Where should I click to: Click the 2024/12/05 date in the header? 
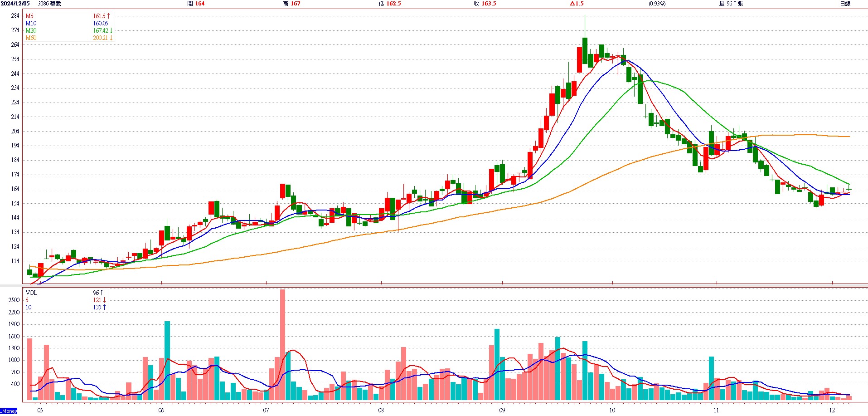[15, 4]
